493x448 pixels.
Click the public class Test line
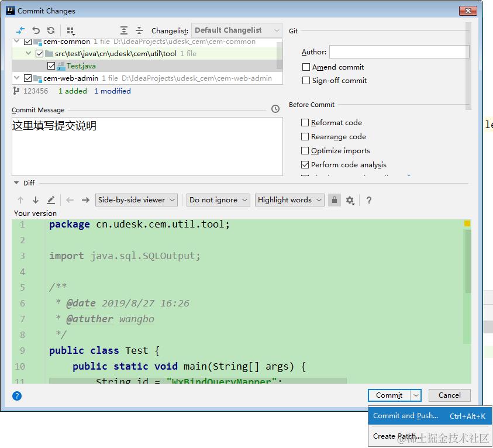pyautogui.click(x=104, y=350)
